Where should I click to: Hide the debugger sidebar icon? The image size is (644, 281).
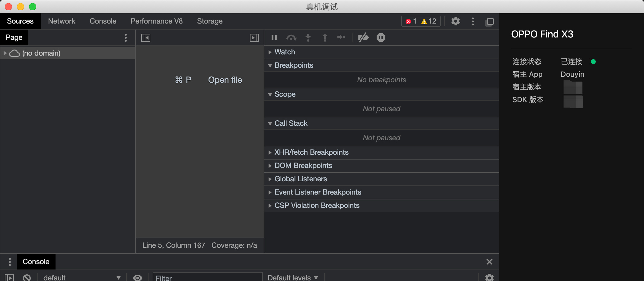(x=254, y=37)
